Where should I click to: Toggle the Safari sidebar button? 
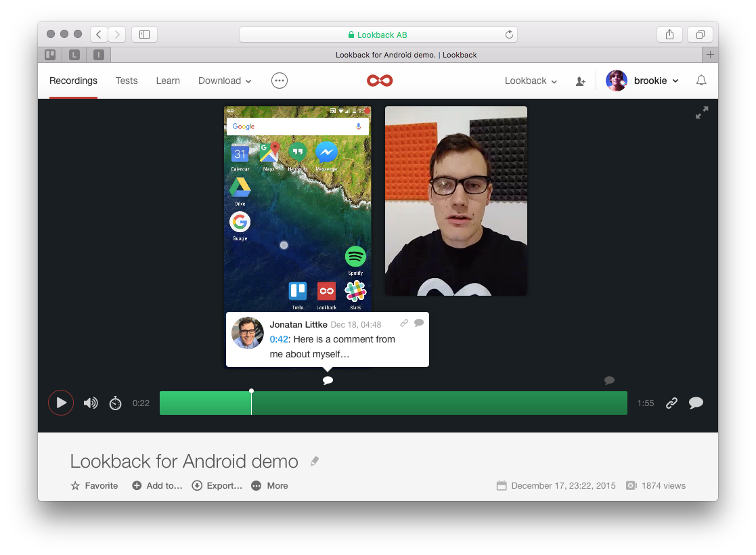[x=144, y=35]
